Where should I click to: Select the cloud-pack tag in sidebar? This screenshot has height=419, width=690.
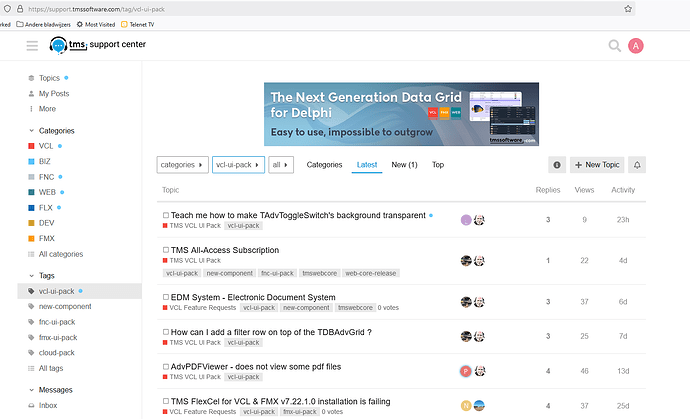[x=56, y=353]
